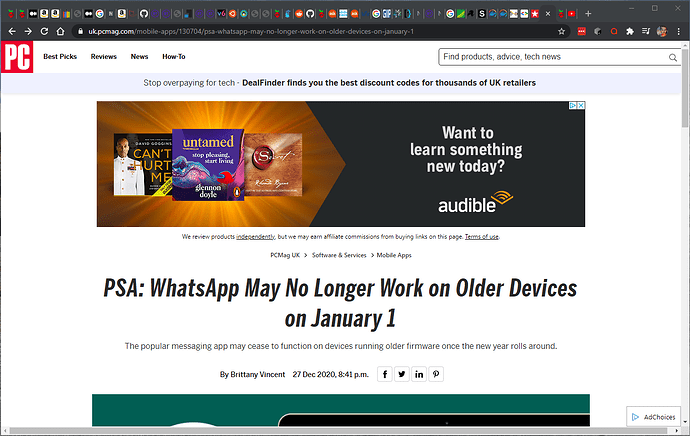
Task: Click the AdChoices button at bottom right
Action: (653, 417)
